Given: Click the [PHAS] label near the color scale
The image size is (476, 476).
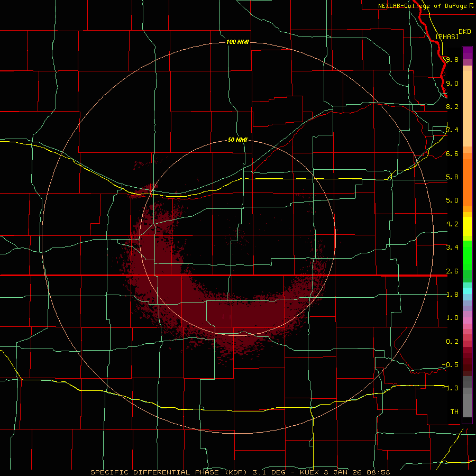Looking at the screenshot, I should 447,36.
